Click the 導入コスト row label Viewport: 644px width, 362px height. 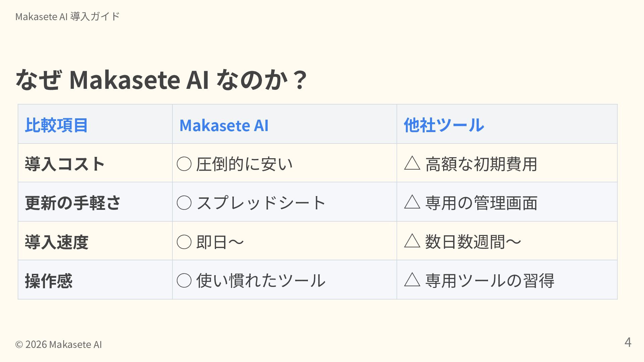tap(65, 164)
